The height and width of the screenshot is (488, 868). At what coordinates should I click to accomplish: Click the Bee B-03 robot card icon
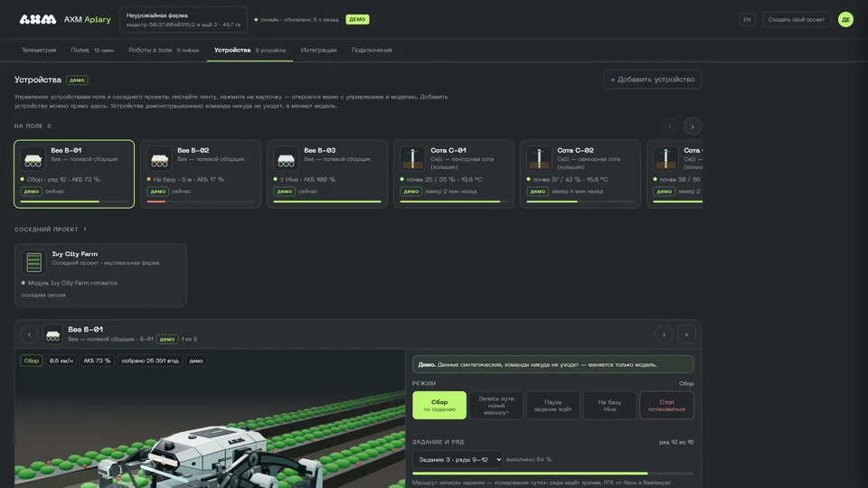pos(287,159)
